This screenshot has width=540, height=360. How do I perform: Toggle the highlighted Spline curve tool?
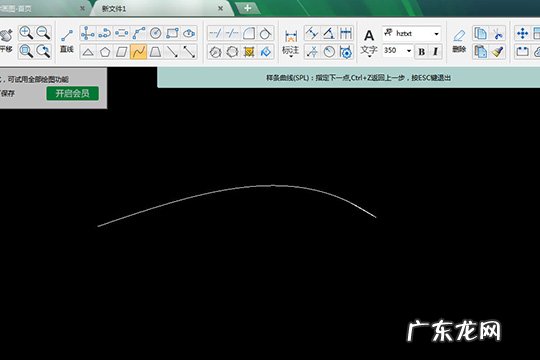pyautogui.click(x=139, y=52)
